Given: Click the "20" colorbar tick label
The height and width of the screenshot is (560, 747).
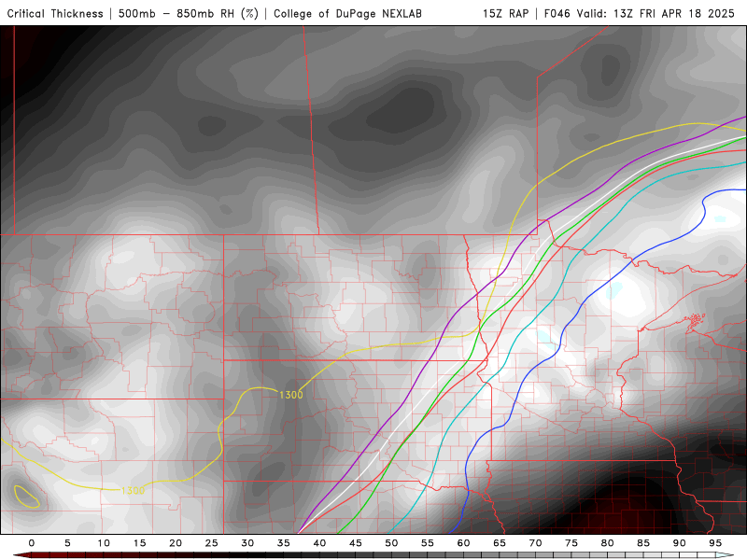Looking at the screenshot, I should [176, 543].
